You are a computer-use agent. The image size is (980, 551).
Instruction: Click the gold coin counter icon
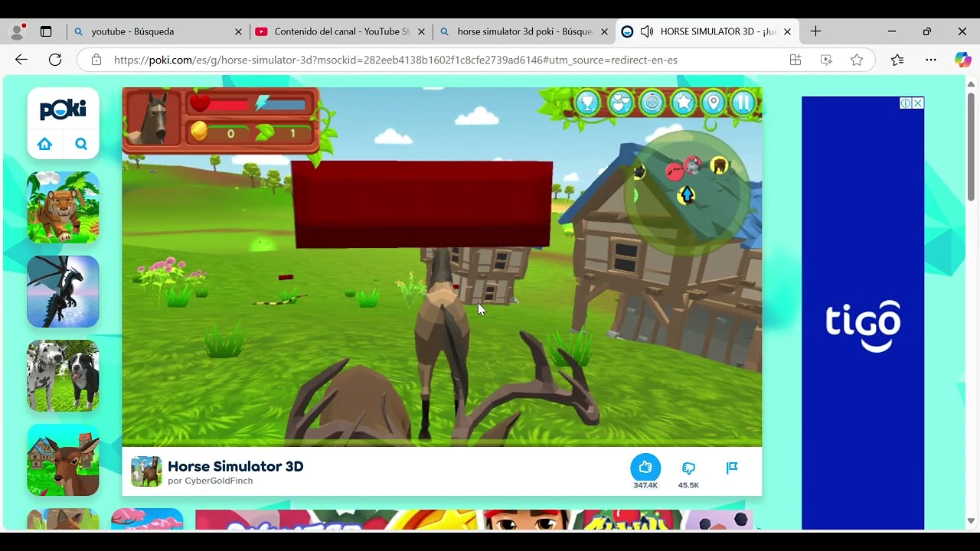pyautogui.click(x=199, y=132)
